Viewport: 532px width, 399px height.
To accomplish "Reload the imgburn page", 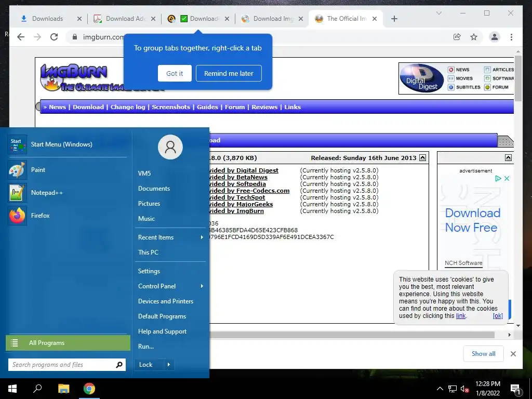I will coord(54,37).
